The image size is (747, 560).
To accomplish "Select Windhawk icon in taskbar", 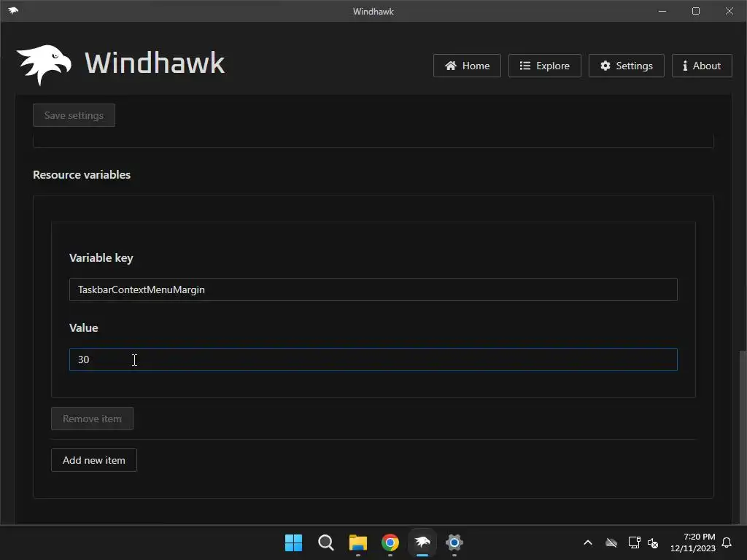I will [422, 542].
